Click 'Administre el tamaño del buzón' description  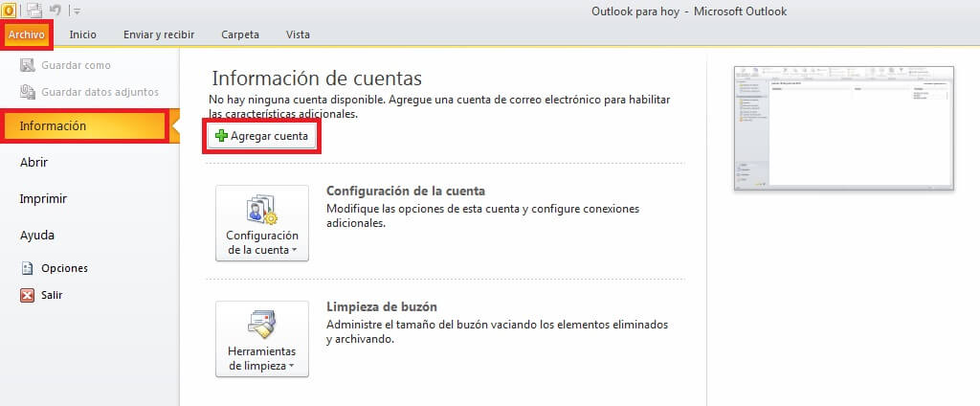click(x=498, y=331)
